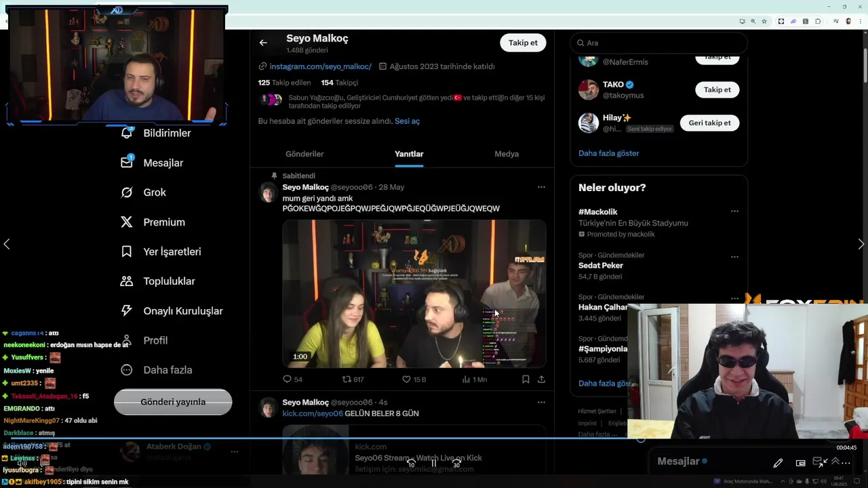
Task: Open Bildirimler in the sidebar
Action: click(x=157, y=134)
